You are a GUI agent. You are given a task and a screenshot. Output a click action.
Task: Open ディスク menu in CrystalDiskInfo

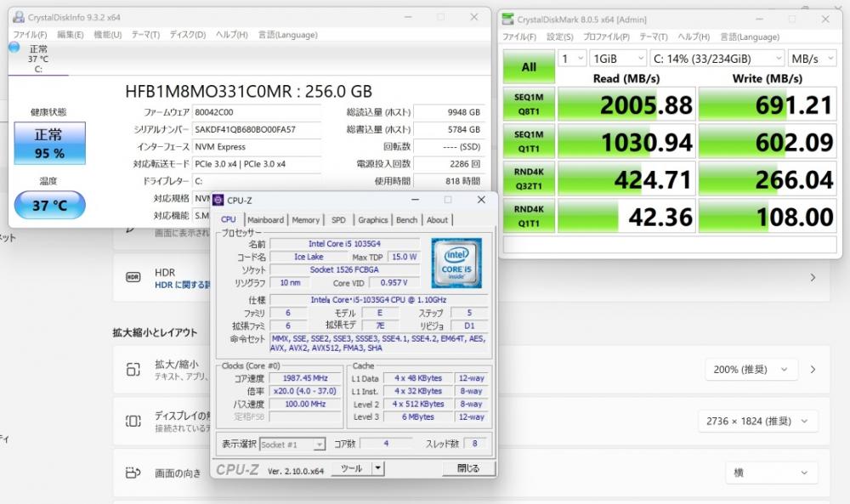tap(188, 35)
